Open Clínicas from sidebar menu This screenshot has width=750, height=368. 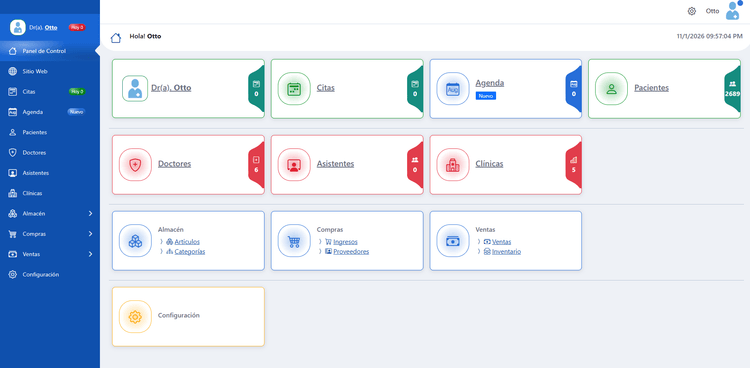50,193
